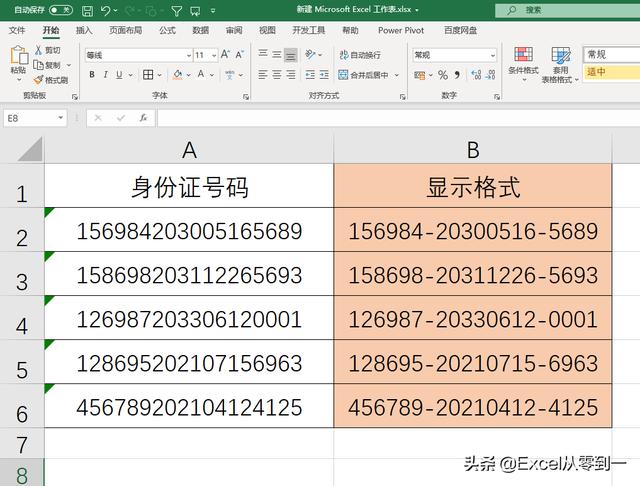Viewport: 640px width, 486px height.
Task: Toggle the AutoSave switch
Action: point(61,10)
